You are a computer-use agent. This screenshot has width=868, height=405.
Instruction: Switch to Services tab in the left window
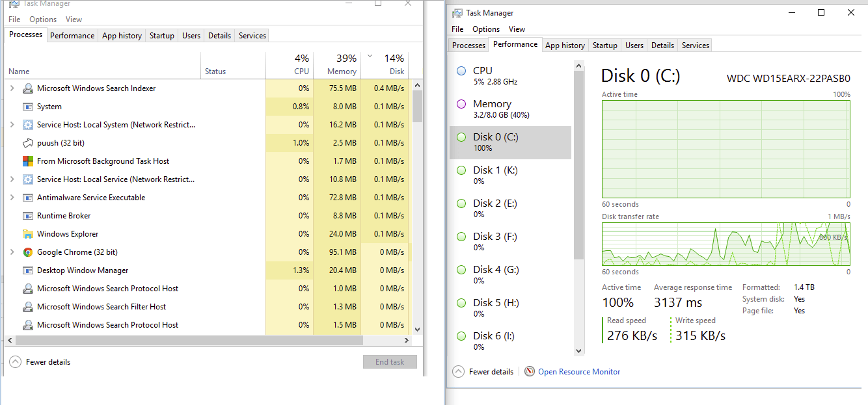coord(252,36)
